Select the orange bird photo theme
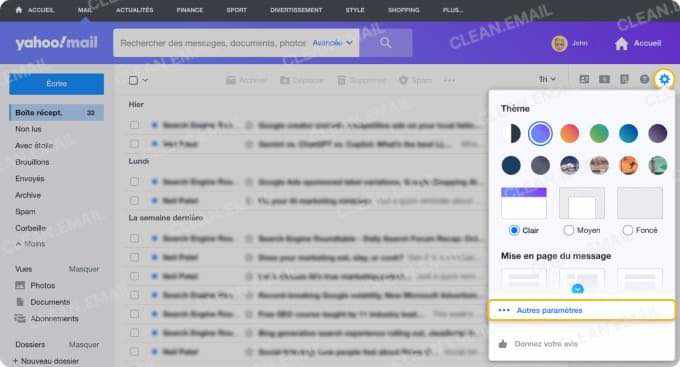Image resolution: width=680 pixels, height=367 pixels. [628, 165]
